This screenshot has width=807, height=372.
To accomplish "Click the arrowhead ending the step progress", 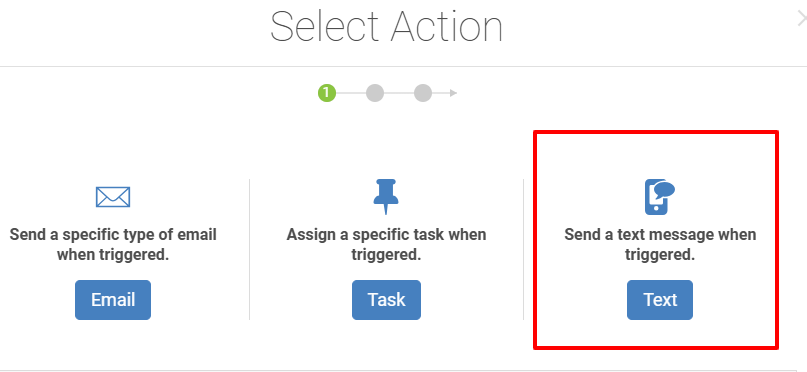I will point(453,93).
